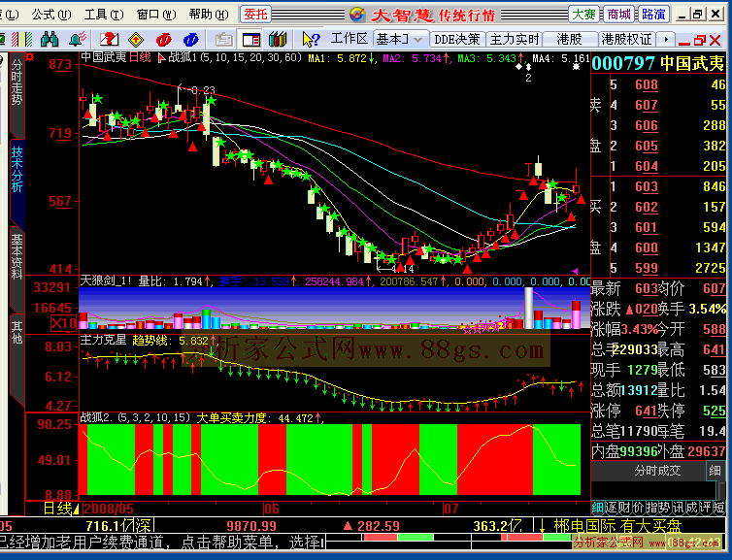
Task: Click the yellow diamond up-arrow icon
Action: [x=135, y=40]
